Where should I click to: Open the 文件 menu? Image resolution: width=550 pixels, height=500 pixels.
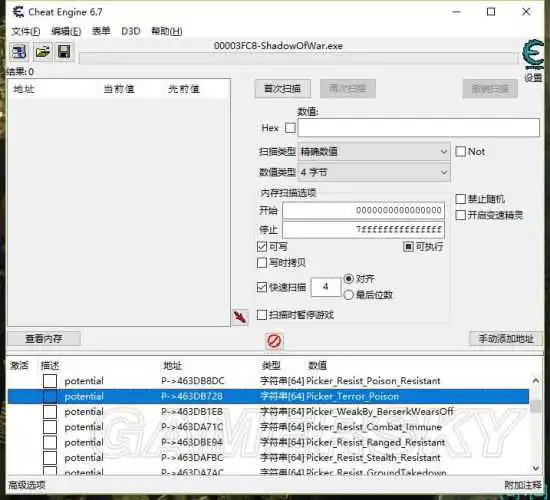click(x=26, y=32)
